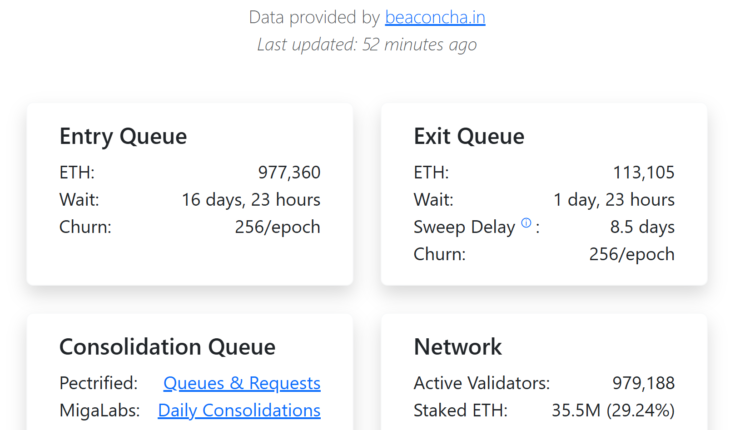750x430 pixels.
Task: Follow the Daily Consolidations link
Action: [239, 410]
